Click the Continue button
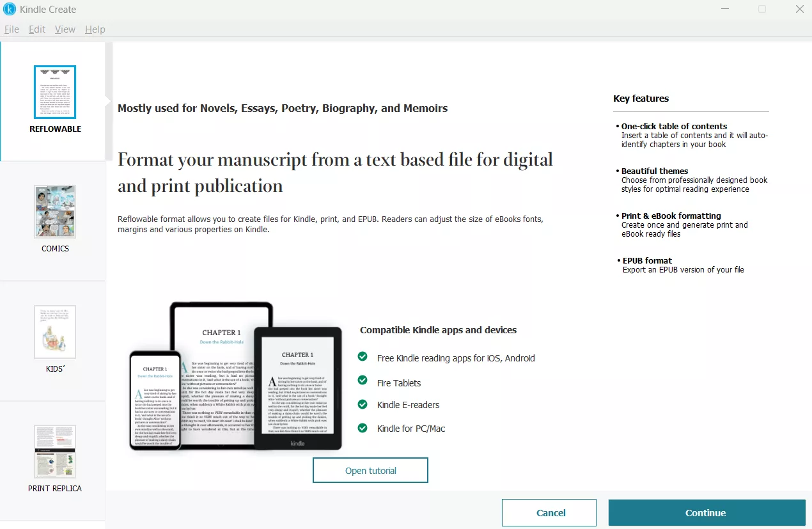The image size is (812, 529). (707, 512)
